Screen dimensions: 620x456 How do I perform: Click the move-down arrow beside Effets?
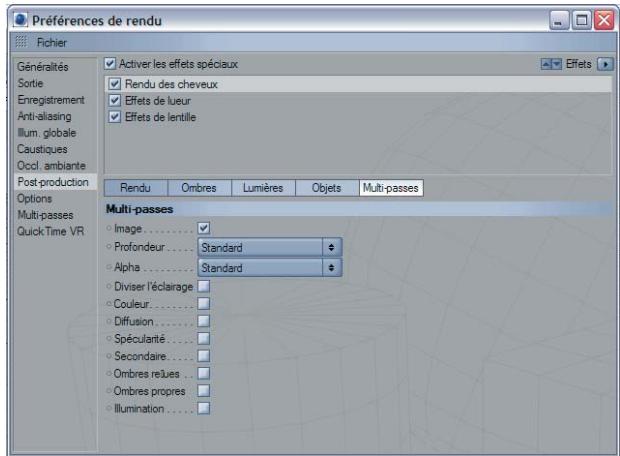[x=555, y=65]
